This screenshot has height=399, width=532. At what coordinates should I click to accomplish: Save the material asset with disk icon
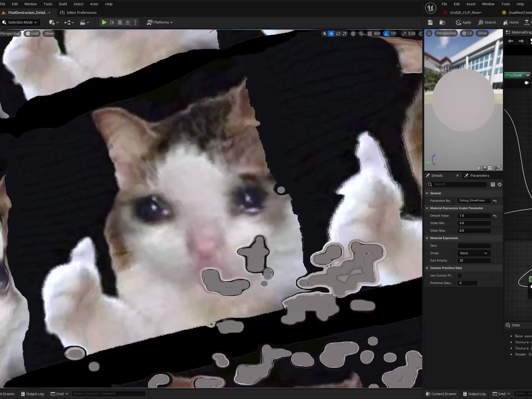point(430,22)
